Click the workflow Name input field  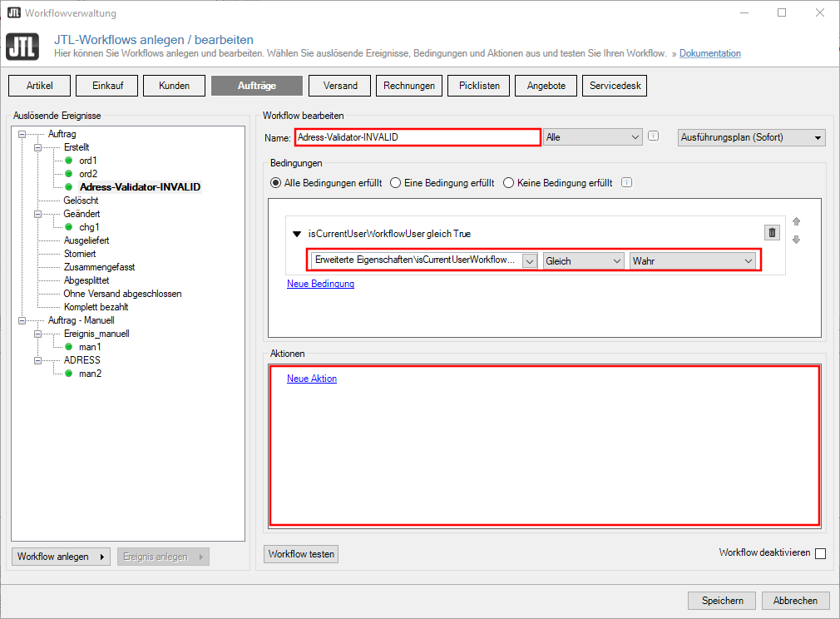click(418, 137)
